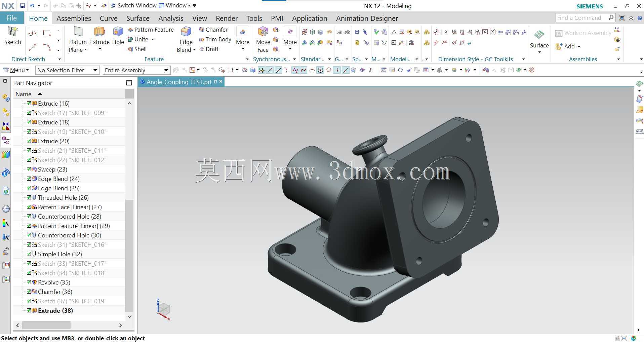Maximize the Part Navigator panel
The width and height of the screenshot is (644, 342).
(x=129, y=83)
